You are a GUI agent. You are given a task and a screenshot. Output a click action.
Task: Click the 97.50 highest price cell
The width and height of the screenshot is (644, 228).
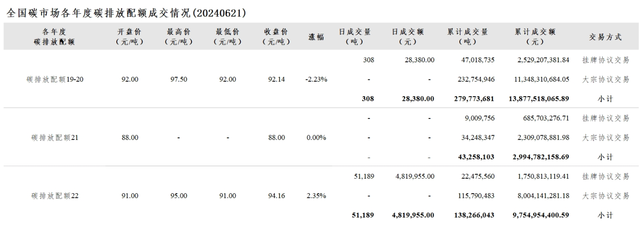click(179, 79)
